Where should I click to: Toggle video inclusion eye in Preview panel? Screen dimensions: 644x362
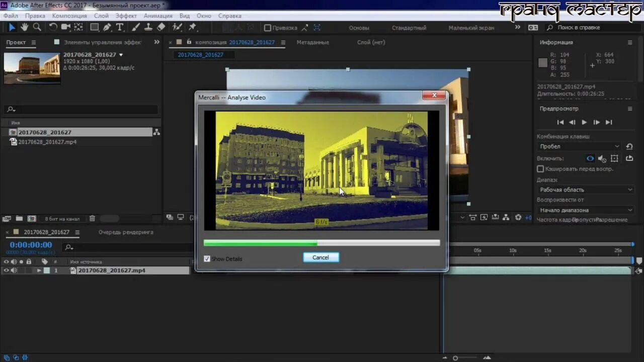(x=590, y=158)
